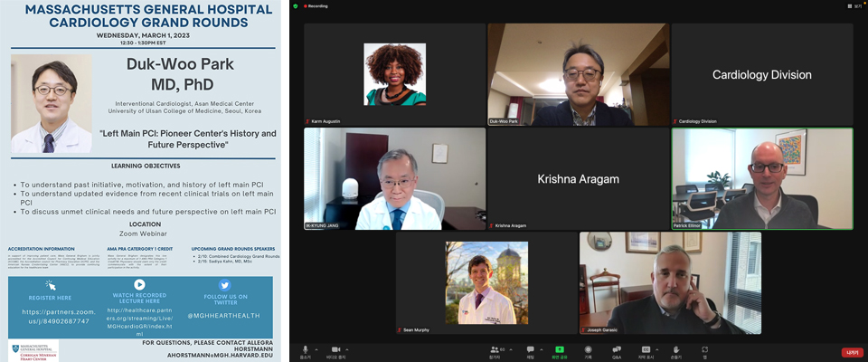Click the cursor icon above Register Here
This screenshot has width=868, height=362.
point(51,285)
